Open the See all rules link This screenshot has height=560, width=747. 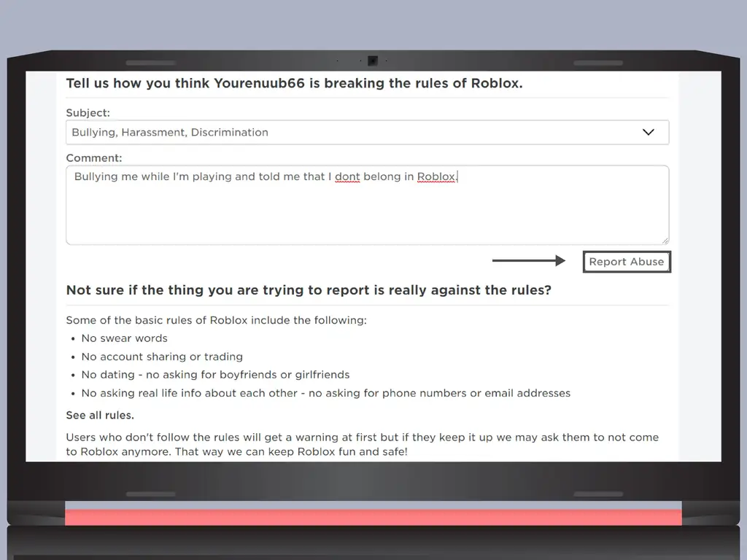[x=100, y=415]
